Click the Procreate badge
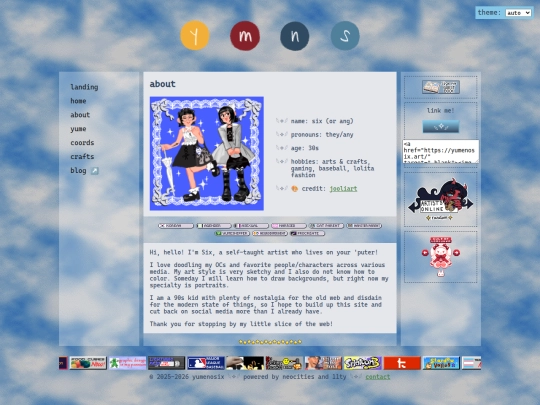 (x=308, y=233)
